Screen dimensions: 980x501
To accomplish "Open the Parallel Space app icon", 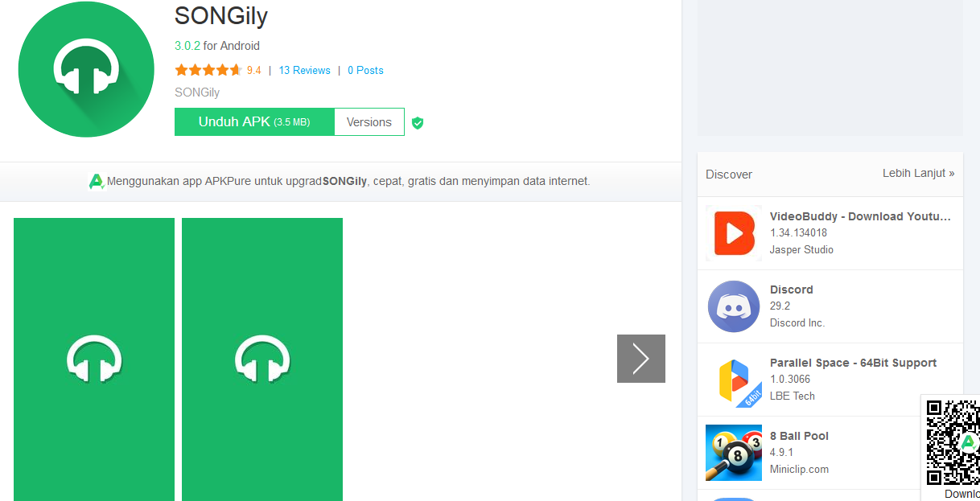I will 734,380.
